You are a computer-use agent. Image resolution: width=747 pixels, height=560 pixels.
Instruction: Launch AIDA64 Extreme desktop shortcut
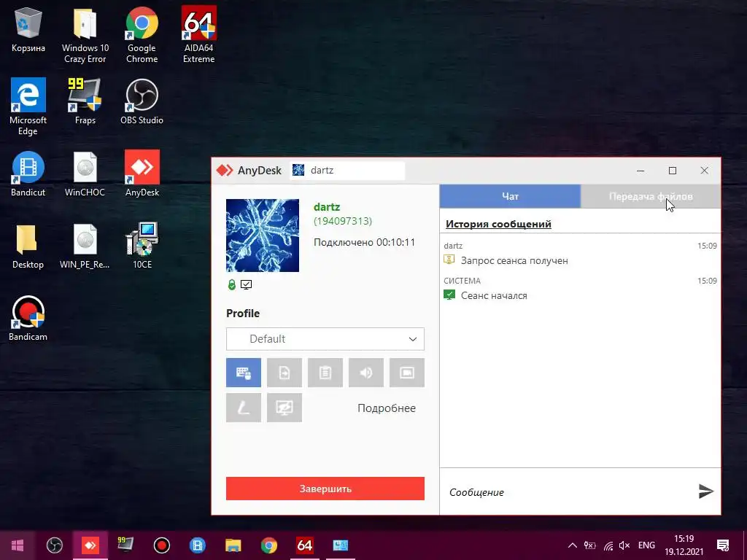point(198,35)
